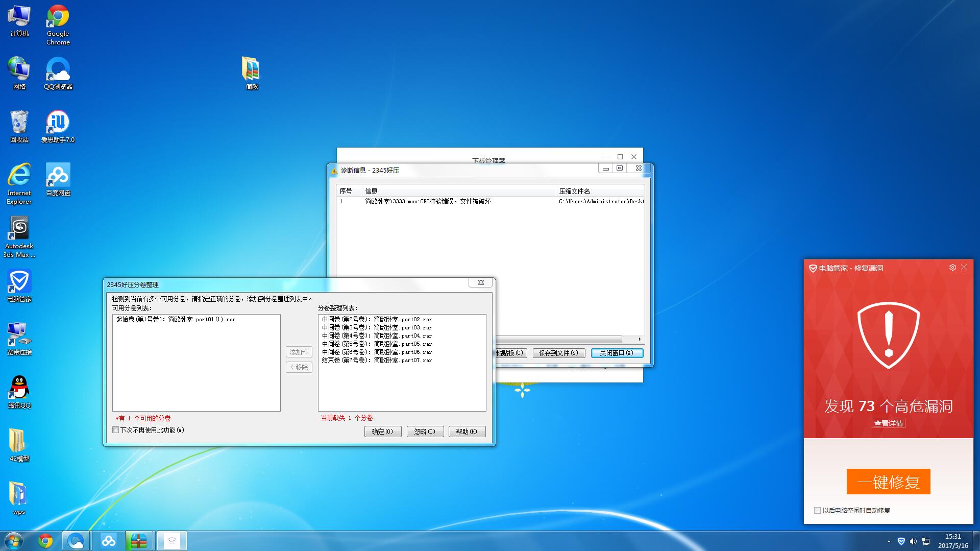Screen dimensions: 980x551
Task: Click the Windows Start button
Action: pos(14,541)
